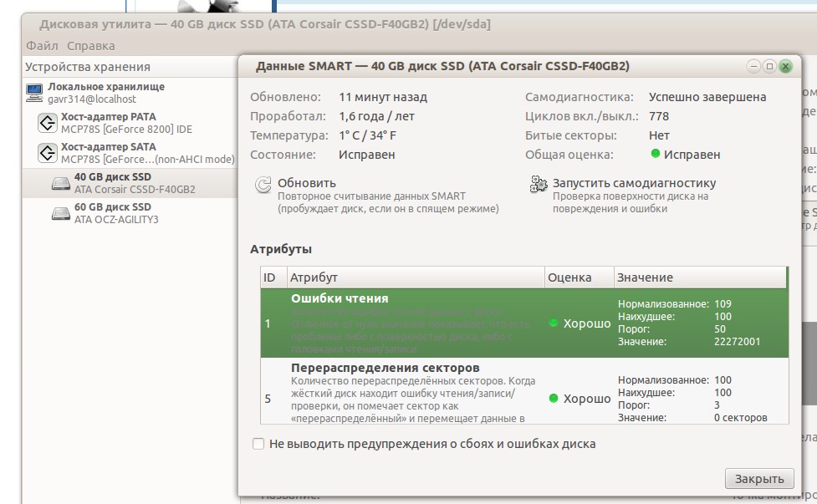Maximize the SMART data dialog
Screen dimensions: 817x504
[769, 66]
